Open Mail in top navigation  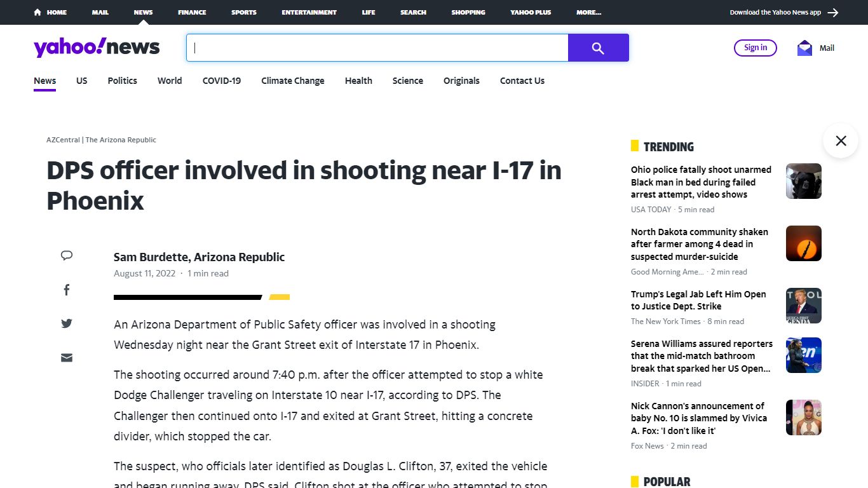coord(100,12)
